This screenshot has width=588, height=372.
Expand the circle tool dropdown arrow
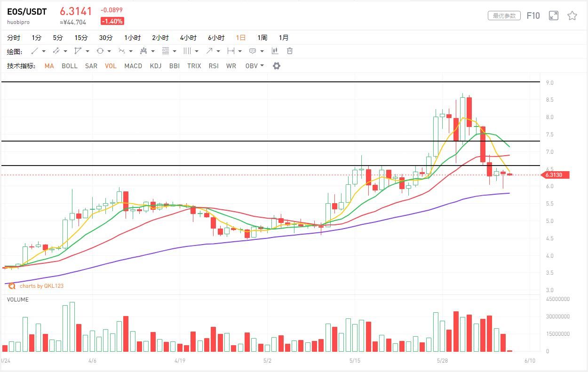[x=109, y=51]
